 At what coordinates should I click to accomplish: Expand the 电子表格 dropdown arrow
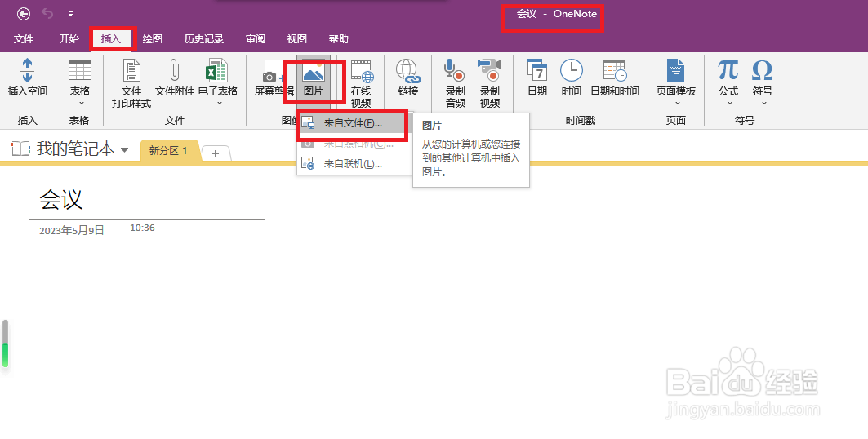[219, 104]
